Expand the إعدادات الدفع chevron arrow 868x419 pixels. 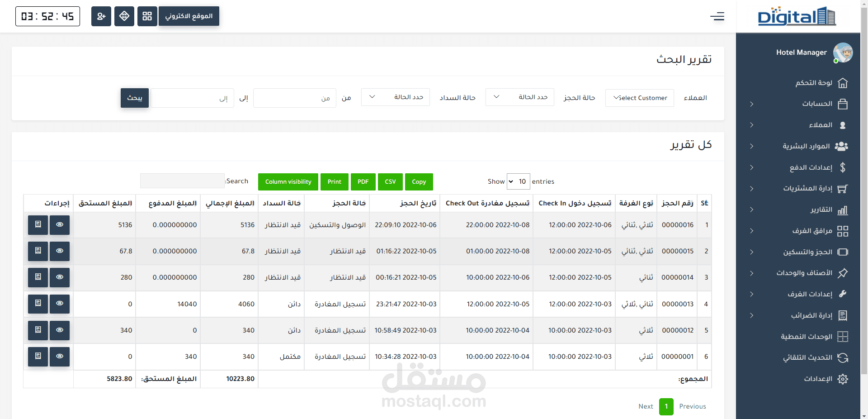[x=751, y=167]
